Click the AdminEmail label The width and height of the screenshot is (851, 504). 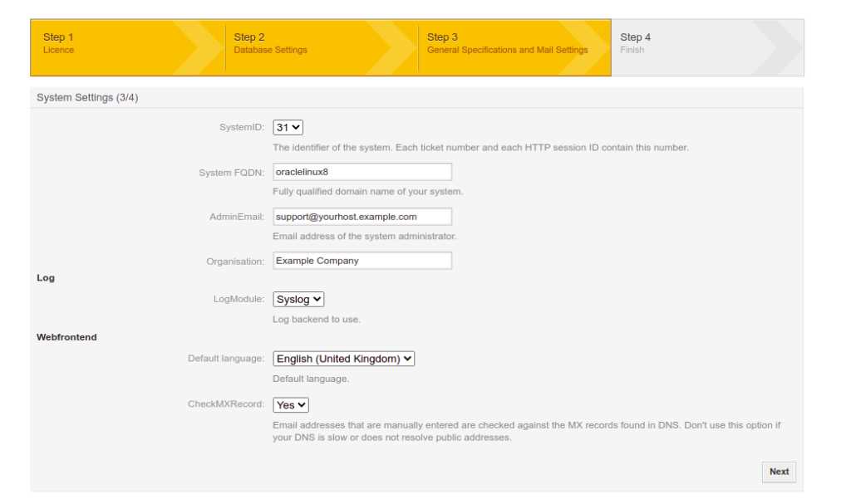click(x=237, y=217)
